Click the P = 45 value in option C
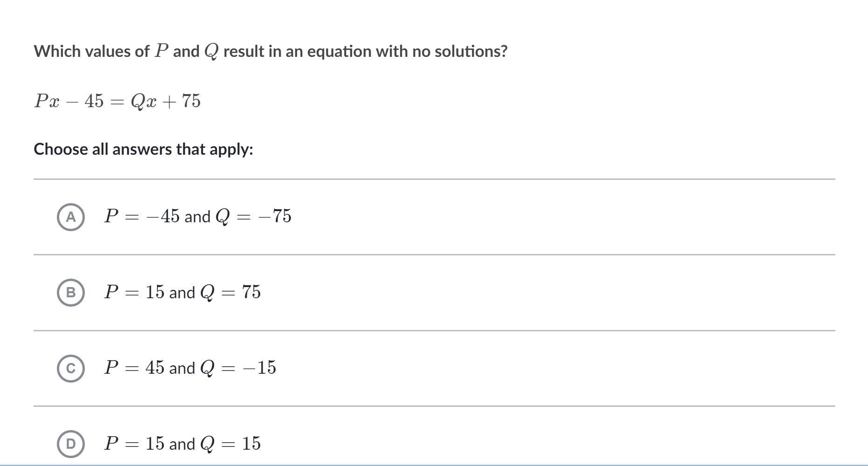The image size is (868, 466). coord(134,368)
